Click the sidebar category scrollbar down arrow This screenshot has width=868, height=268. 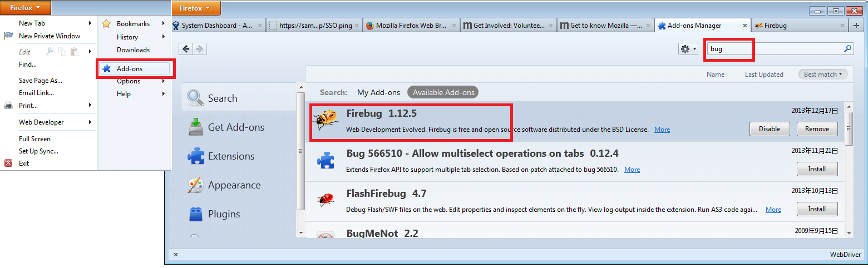tap(301, 232)
